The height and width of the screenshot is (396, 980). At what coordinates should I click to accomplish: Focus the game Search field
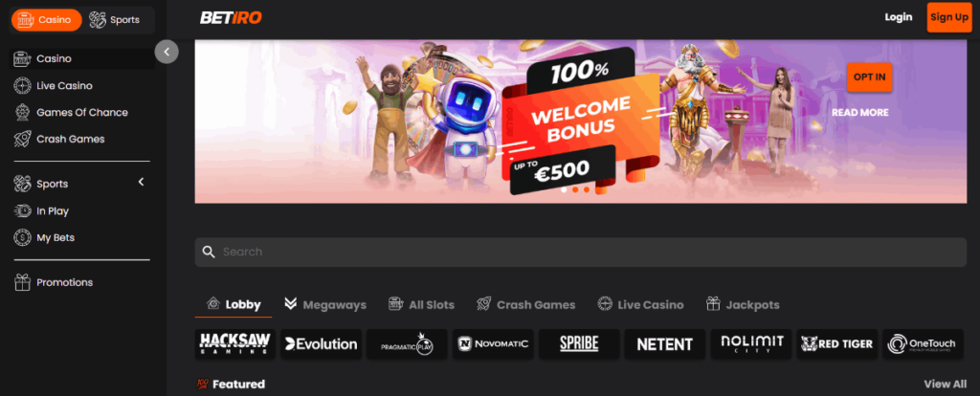(x=581, y=252)
